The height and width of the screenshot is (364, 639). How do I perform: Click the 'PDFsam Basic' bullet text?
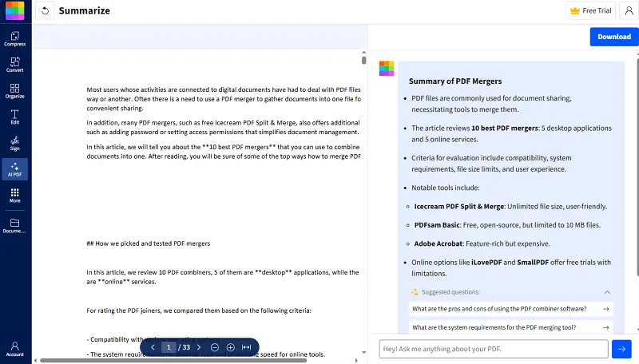pos(507,225)
